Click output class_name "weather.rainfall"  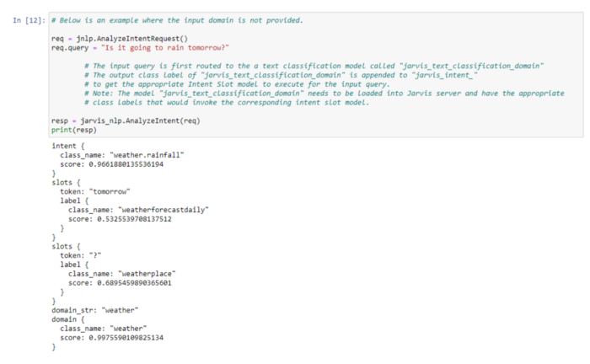tap(122, 155)
